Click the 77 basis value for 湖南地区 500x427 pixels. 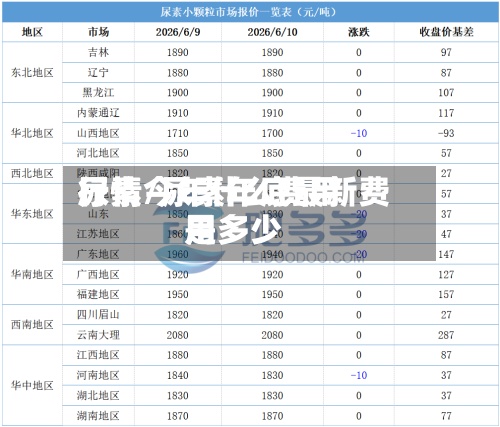[446, 416]
